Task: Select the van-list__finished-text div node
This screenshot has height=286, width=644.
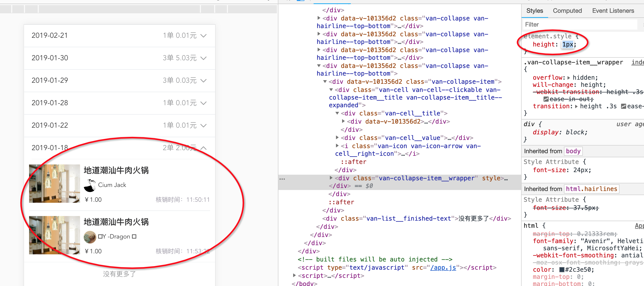Action: coord(417,219)
